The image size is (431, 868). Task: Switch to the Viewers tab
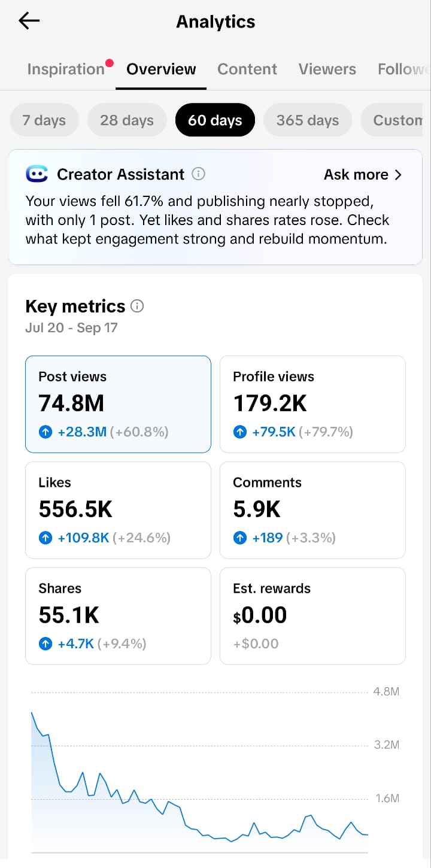click(327, 69)
